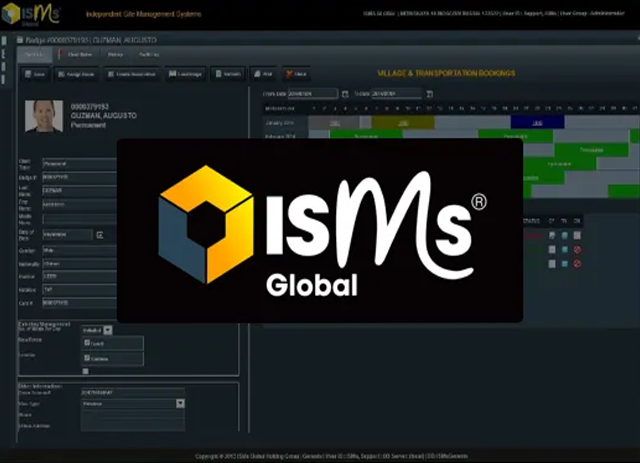
Task: Click the gray square in third status row
Action: 552,264
